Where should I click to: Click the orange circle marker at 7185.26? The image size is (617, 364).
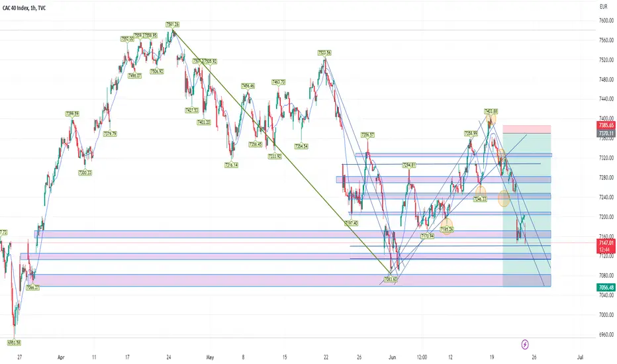tap(447, 226)
